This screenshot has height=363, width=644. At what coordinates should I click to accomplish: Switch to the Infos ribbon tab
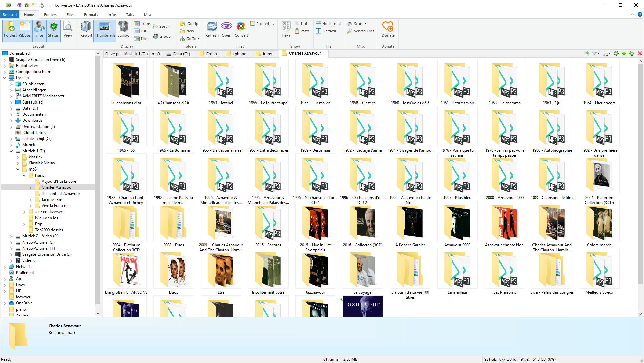pyautogui.click(x=112, y=15)
